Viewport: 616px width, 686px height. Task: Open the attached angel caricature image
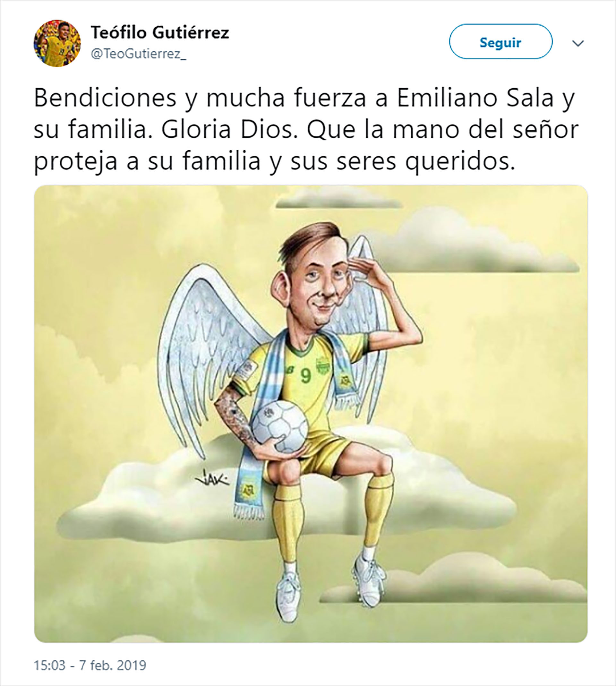click(311, 414)
